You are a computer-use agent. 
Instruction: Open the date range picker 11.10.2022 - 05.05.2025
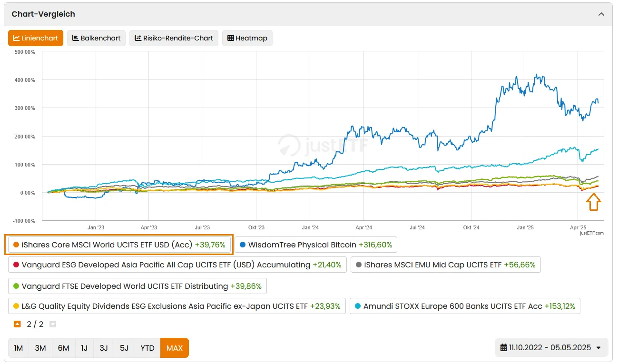(550, 348)
